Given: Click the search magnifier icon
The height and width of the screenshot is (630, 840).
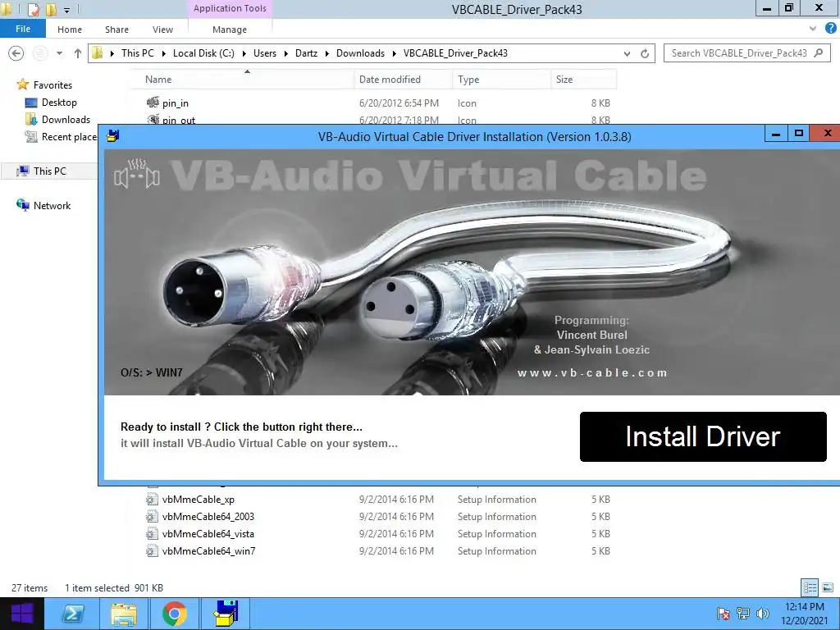Looking at the screenshot, I should (819, 53).
